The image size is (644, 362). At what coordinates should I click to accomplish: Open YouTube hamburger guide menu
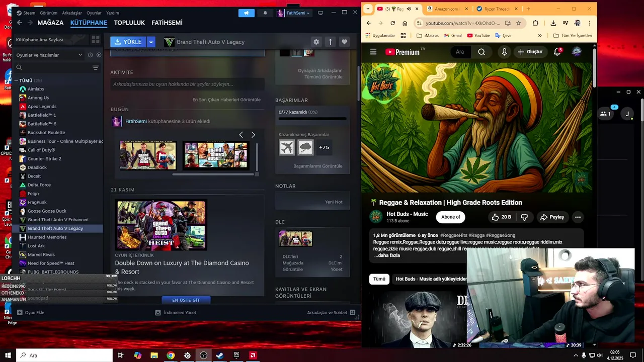pos(373,52)
